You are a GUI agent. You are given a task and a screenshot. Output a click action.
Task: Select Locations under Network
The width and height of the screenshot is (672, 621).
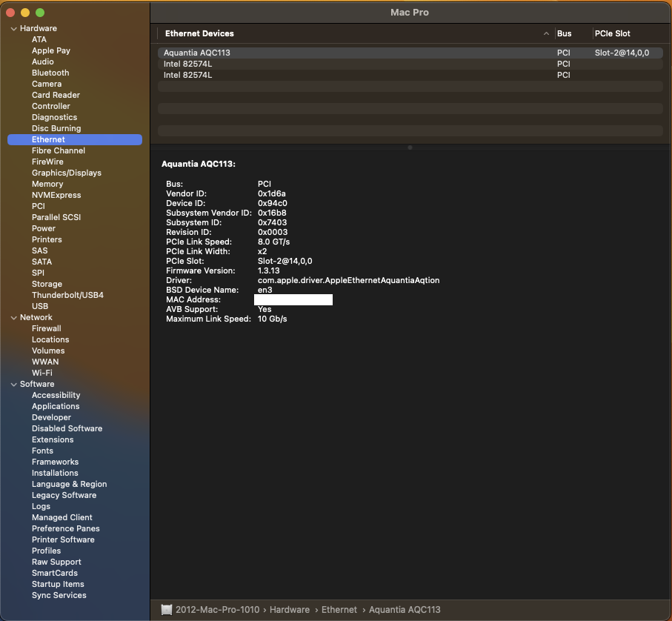[x=50, y=340]
